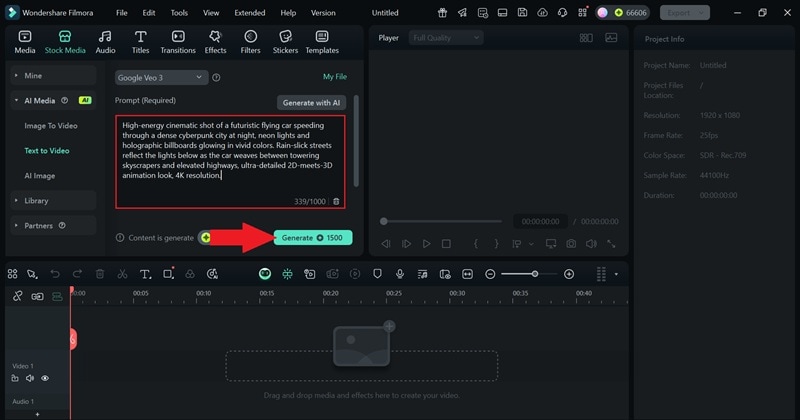Open the Edit menu
Image resolution: width=800 pixels, height=420 pixels.
click(x=148, y=13)
